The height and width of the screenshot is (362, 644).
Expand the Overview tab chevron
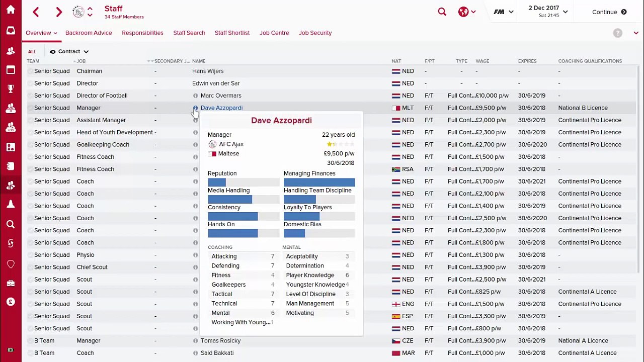click(55, 33)
